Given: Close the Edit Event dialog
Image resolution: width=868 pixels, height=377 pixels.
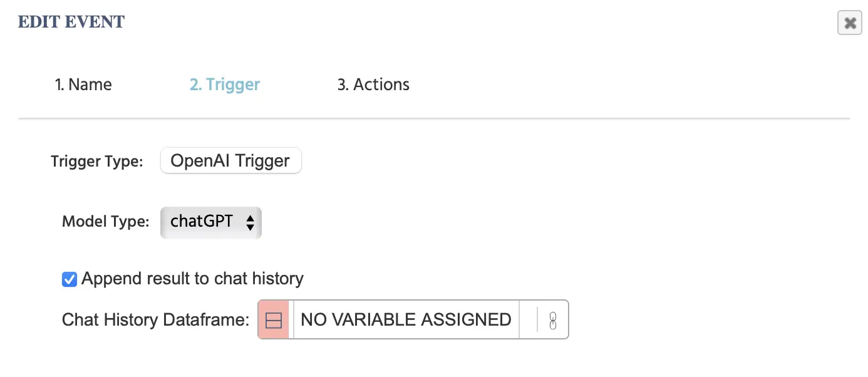Looking at the screenshot, I should click(850, 23).
